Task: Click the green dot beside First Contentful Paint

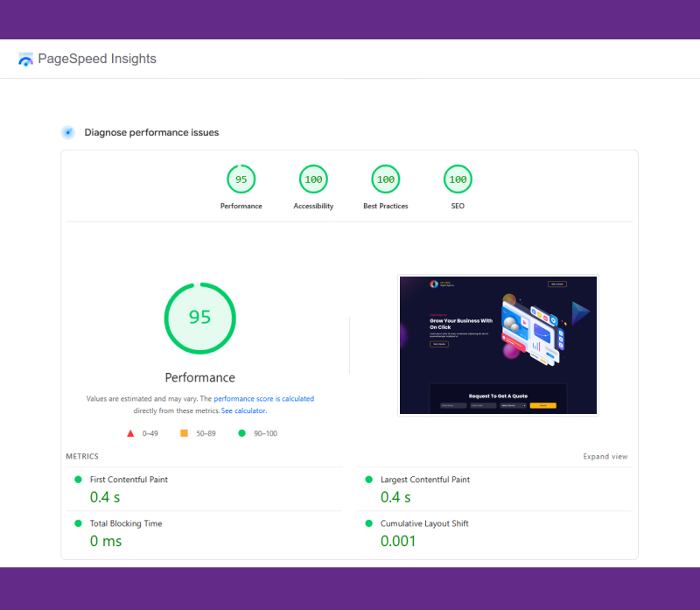Action: pos(78,480)
